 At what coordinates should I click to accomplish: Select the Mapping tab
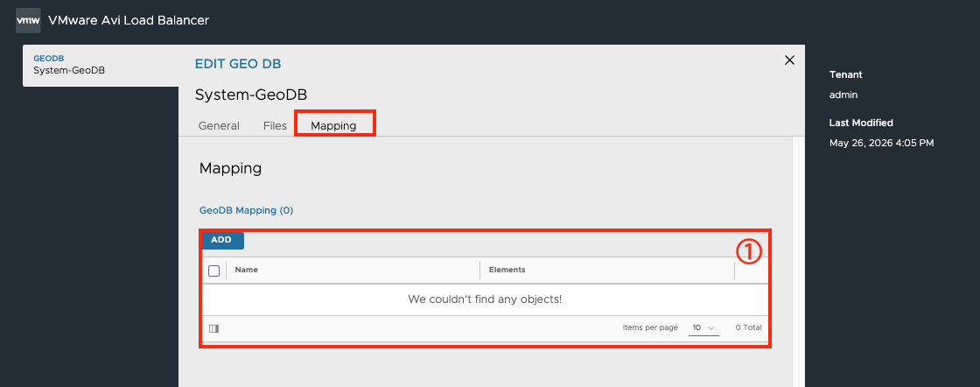(x=333, y=126)
